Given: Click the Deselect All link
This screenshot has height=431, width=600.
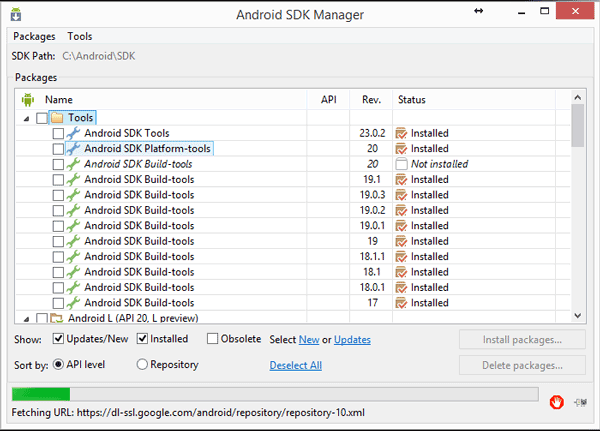Looking at the screenshot, I should pos(295,366).
